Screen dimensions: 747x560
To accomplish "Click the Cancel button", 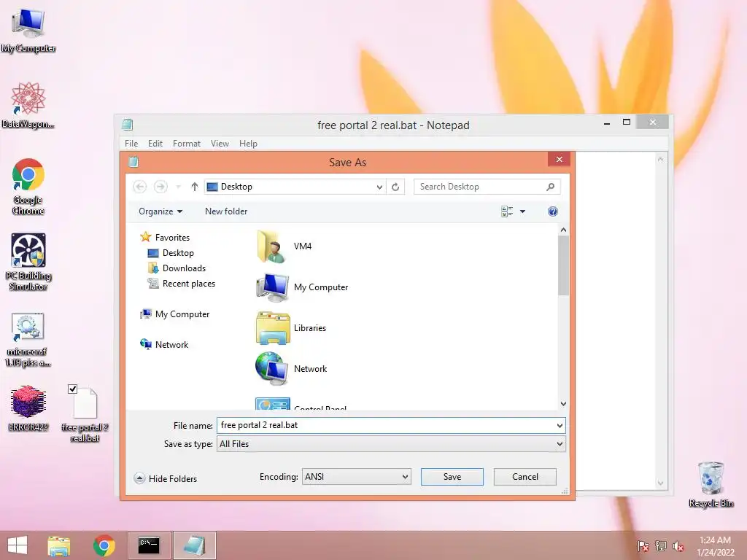I will point(525,477).
